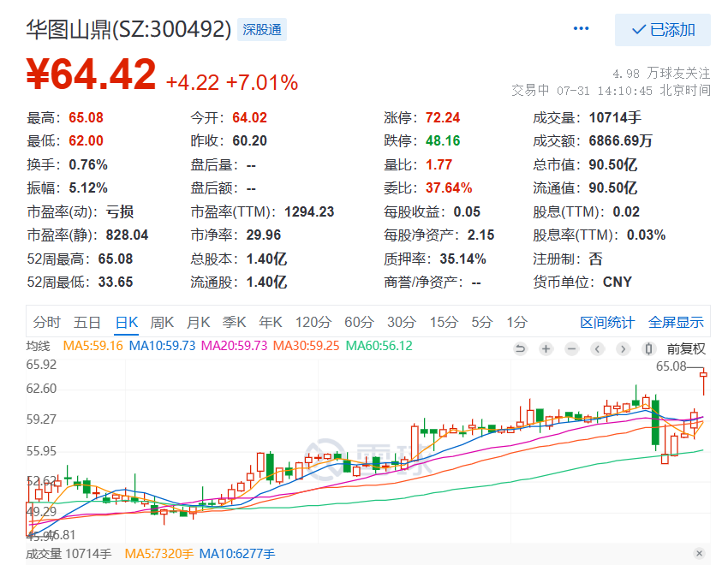Click the 振幅 value 5.12%
Image resolution: width=728 pixels, height=565 pixels.
point(88,187)
